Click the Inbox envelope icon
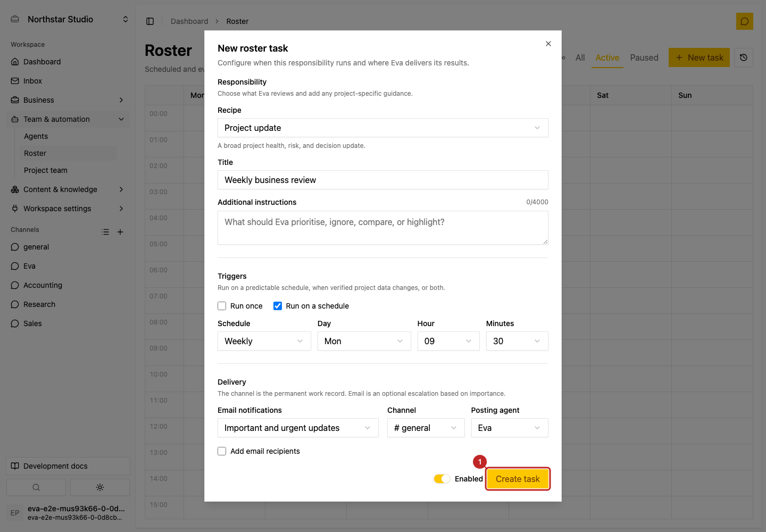The height and width of the screenshot is (532, 766). click(x=15, y=81)
